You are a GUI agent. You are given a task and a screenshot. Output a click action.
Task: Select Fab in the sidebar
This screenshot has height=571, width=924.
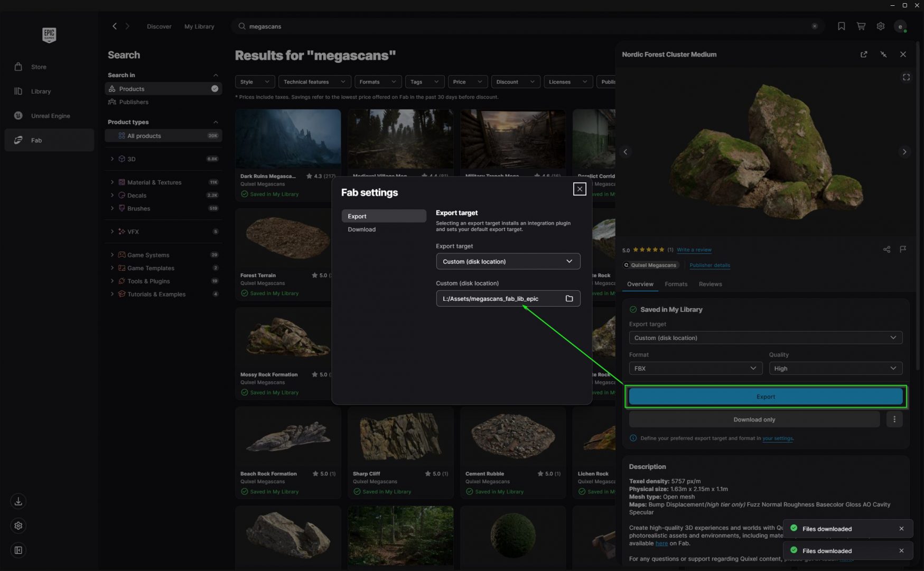[x=49, y=140]
